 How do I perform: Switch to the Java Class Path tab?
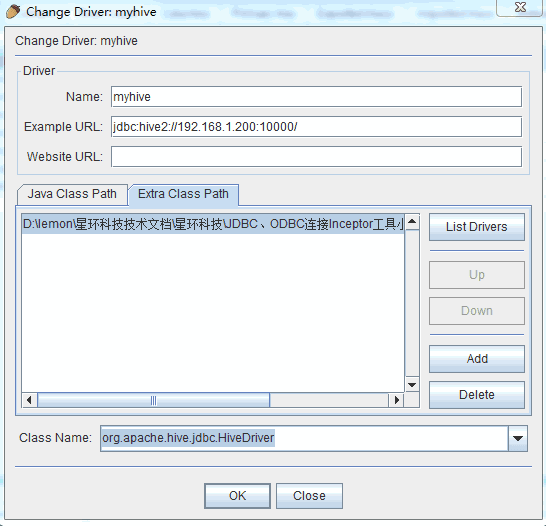tap(72, 194)
